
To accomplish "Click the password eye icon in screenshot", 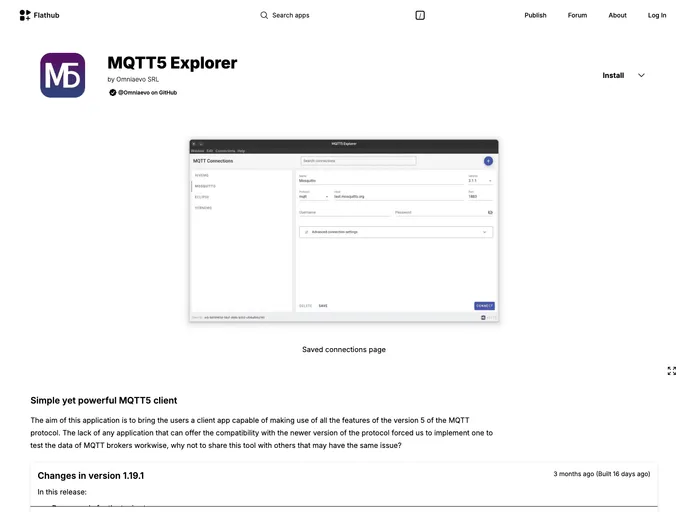I will [490, 212].
